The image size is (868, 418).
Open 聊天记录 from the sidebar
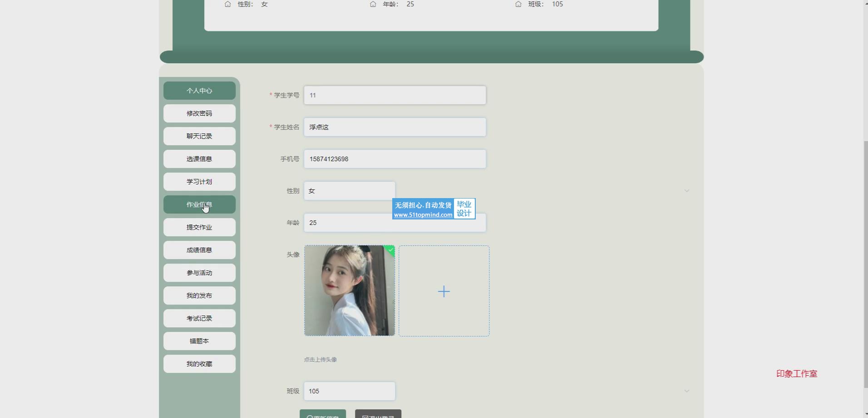pos(199,136)
